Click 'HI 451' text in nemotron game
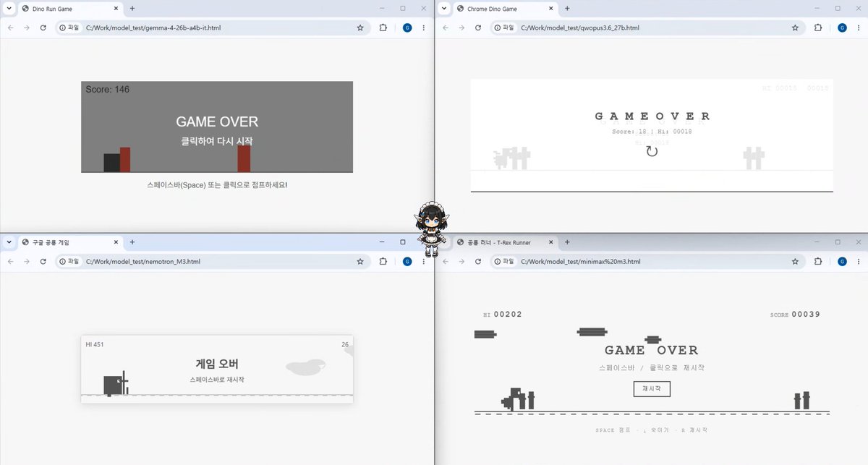Screen dimensions: 868x465 95,344
